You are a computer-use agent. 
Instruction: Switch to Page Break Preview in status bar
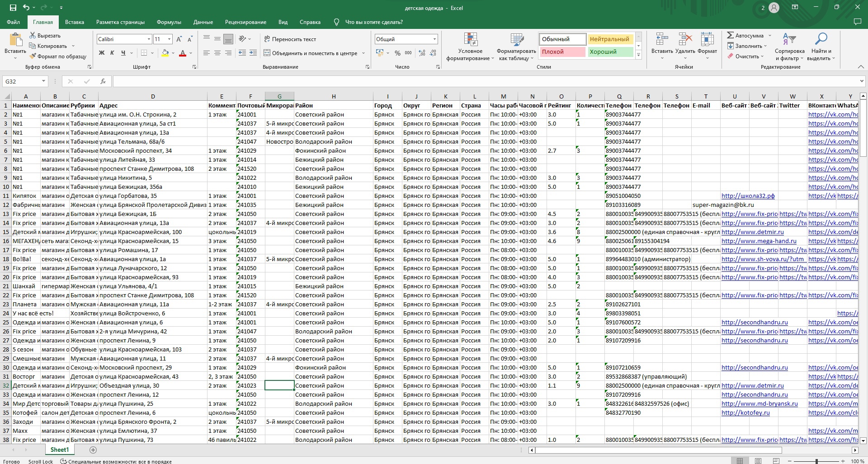tap(776, 461)
